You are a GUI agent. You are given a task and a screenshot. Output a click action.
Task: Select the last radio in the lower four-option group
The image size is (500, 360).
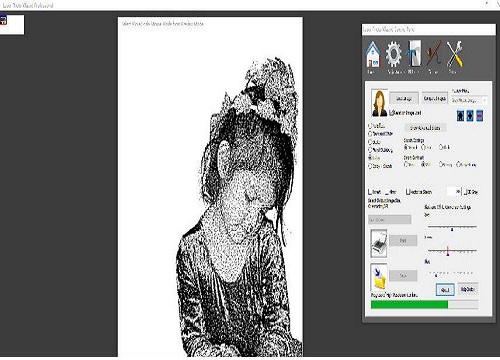pyautogui.click(x=459, y=164)
